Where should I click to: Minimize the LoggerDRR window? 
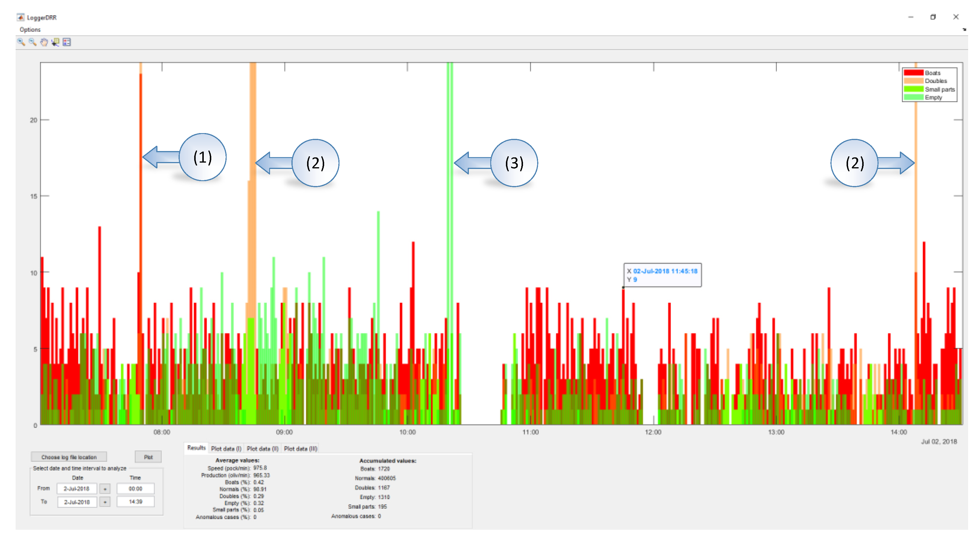click(x=911, y=17)
